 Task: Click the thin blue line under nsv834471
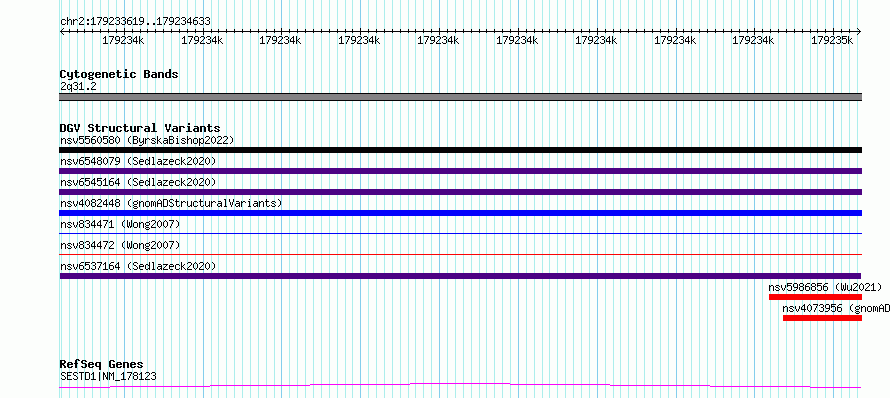(460, 233)
